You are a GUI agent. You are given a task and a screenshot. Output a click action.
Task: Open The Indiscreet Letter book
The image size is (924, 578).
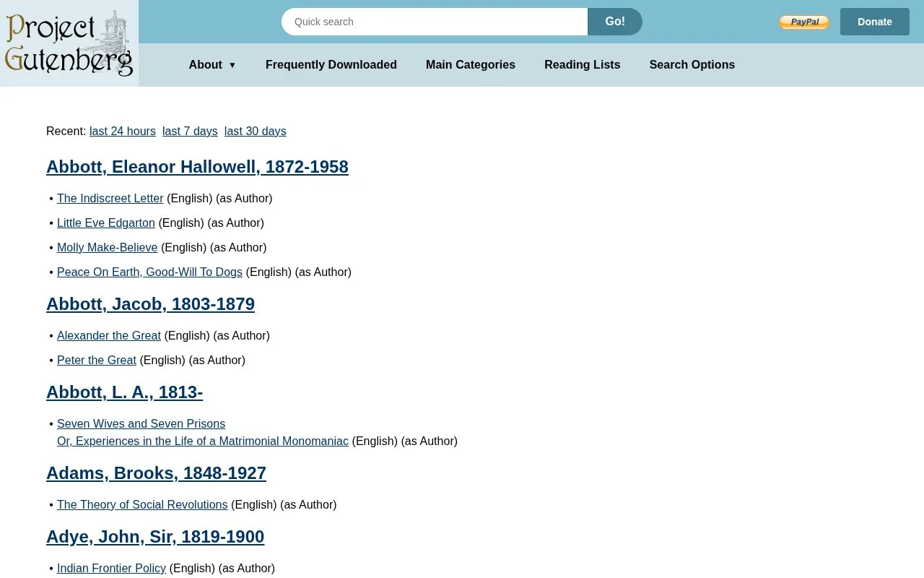[110, 198]
